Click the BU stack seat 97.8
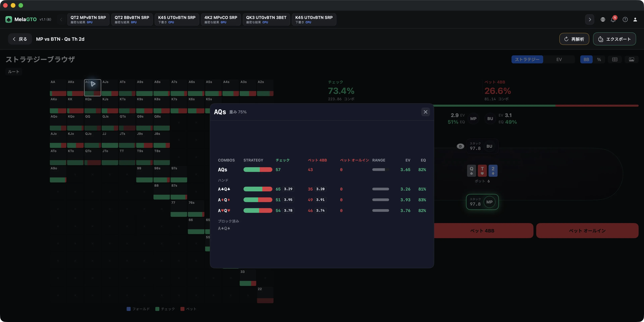Image resolution: width=644 pixels, height=322 pixels. coord(482,146)
